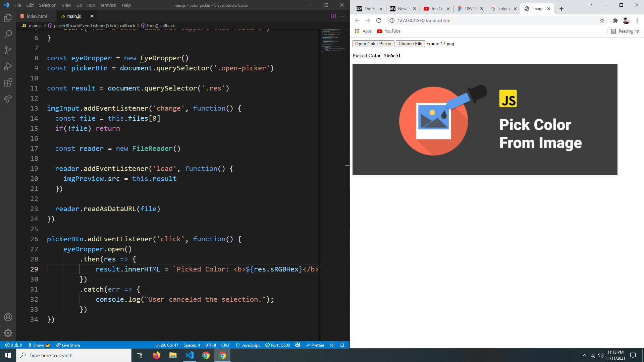Screen dimensions: 644x362
Task: Open the Search sidebar
Action: pyautogui.click(x=8, y=34)
